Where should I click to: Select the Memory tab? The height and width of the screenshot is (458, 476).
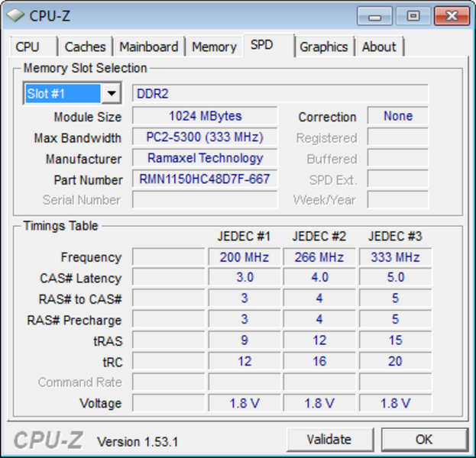click(215, 47)
